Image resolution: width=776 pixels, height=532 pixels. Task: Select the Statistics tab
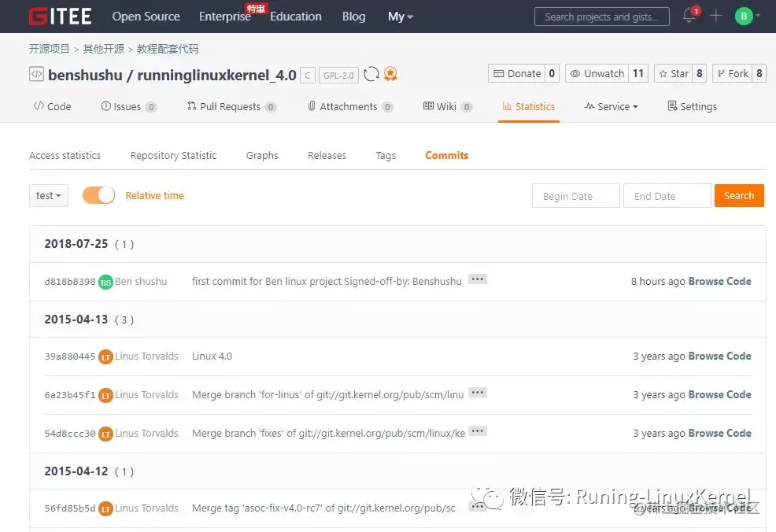click(529, 106)
